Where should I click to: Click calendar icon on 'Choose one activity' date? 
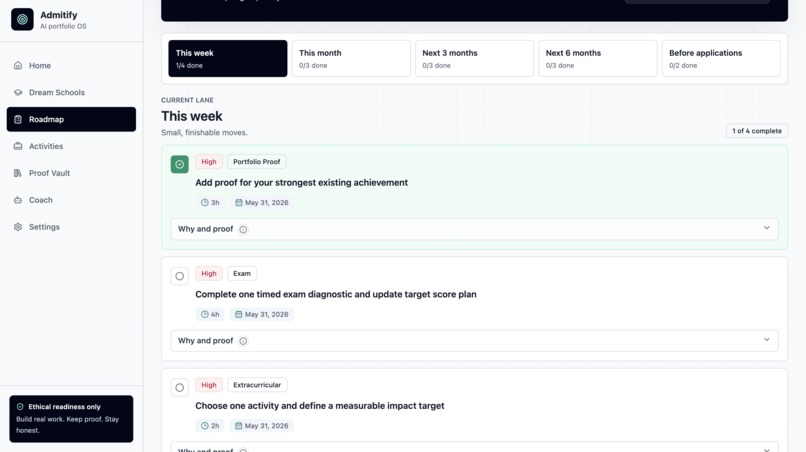(239, 426)
